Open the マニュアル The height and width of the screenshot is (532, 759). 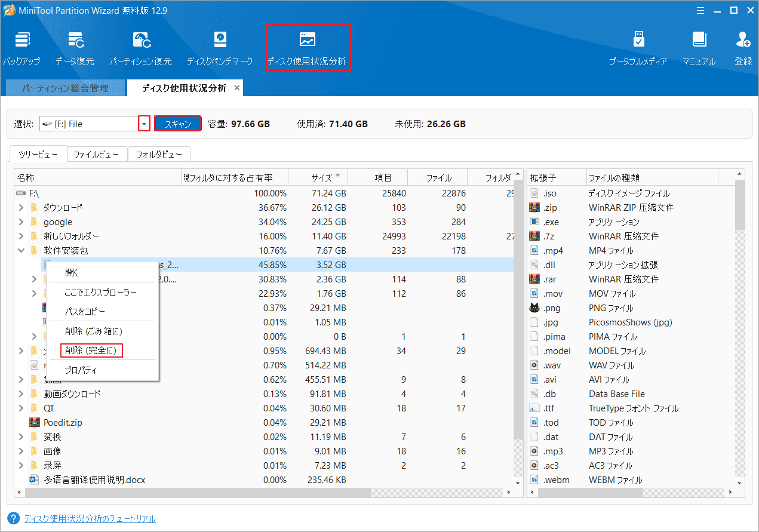tap(699, 48)
